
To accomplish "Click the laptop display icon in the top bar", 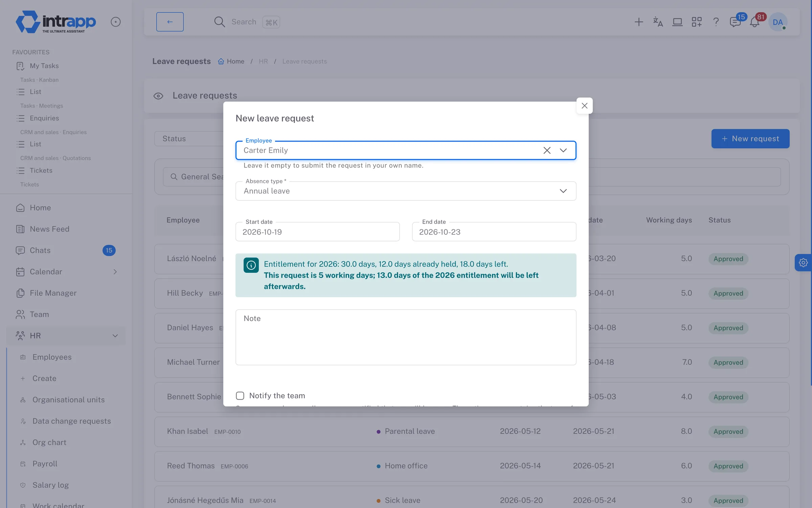I will point(677,22).
